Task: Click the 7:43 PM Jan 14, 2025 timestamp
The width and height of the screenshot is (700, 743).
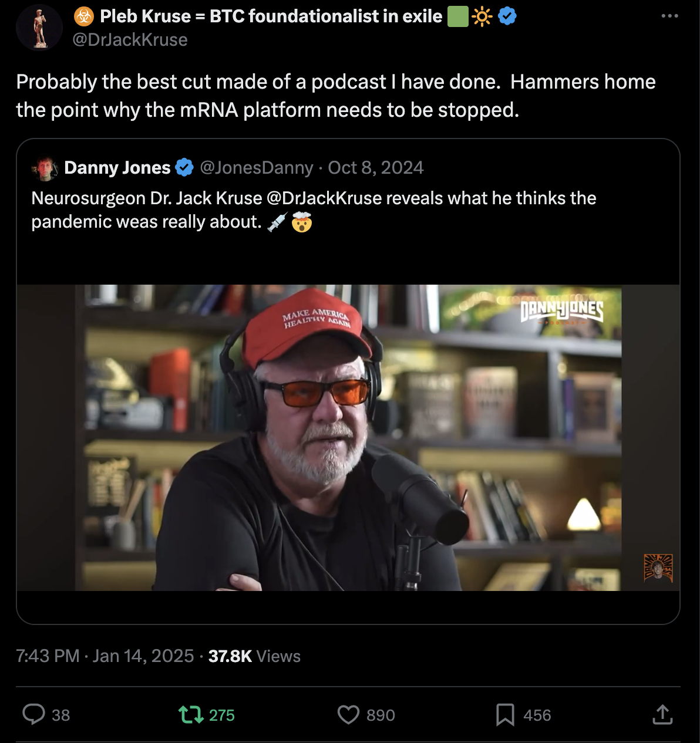Action: point(105,656)
